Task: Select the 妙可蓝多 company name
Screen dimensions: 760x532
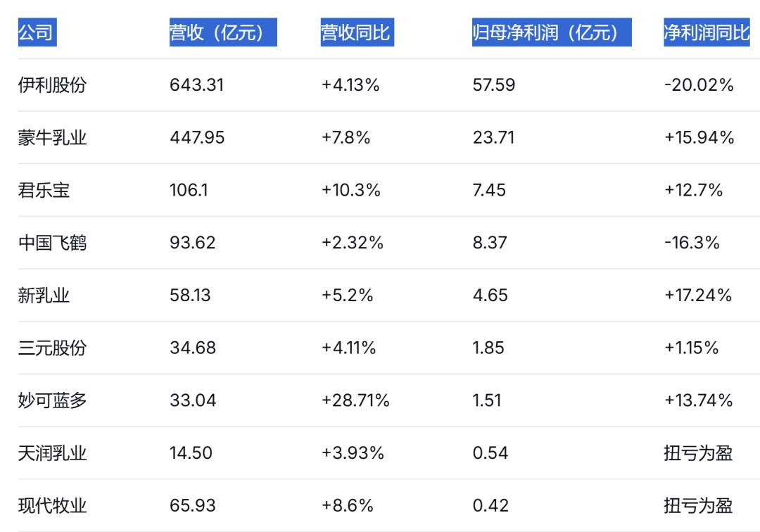Action: pyautogui.click(x=52, y=400)
